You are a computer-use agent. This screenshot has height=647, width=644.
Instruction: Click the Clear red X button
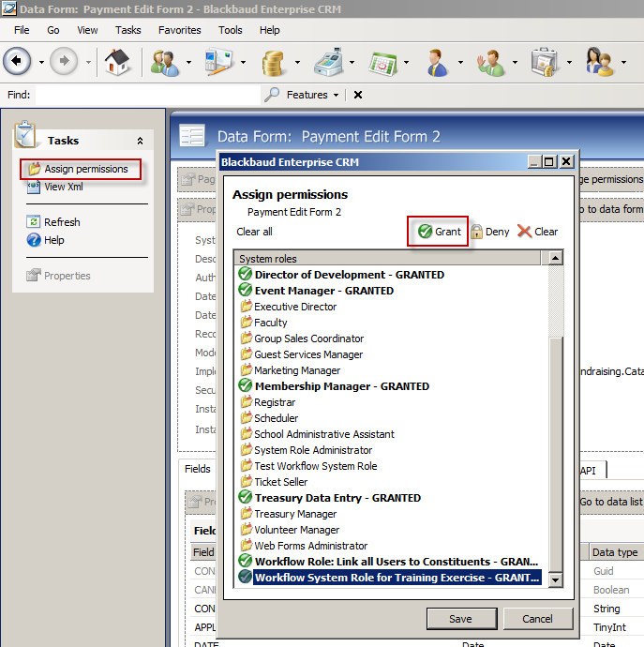pyautogui.click(x=537, y=232)
